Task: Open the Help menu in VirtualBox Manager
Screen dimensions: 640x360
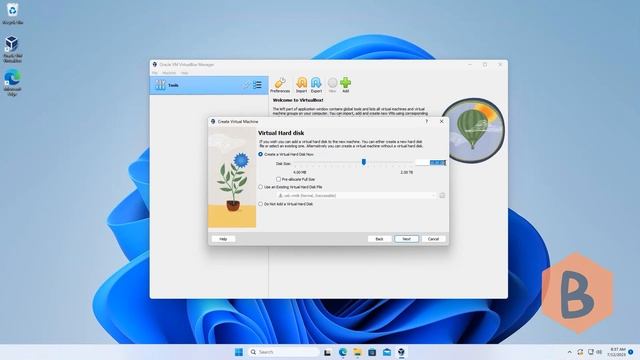Action: tap(184, 73)
